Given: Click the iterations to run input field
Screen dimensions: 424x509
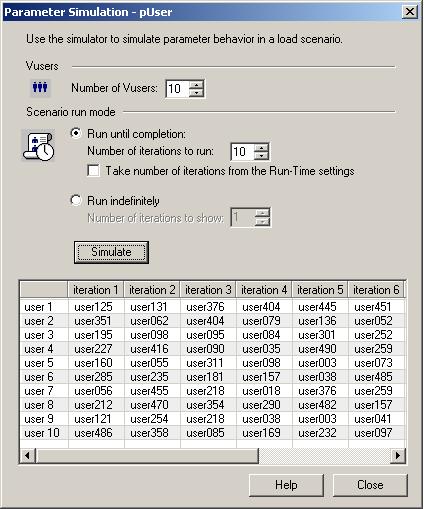Looking at the screenshot, I should 242,152.
